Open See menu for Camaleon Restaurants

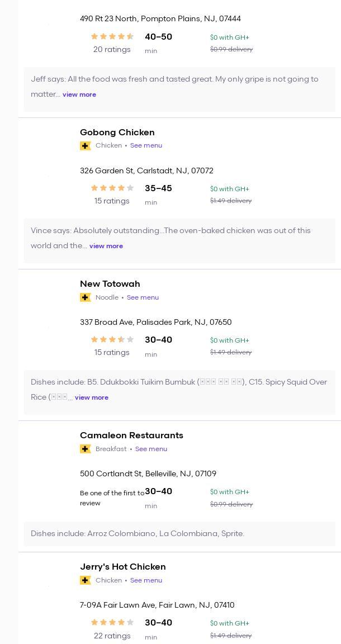(151, 449)
